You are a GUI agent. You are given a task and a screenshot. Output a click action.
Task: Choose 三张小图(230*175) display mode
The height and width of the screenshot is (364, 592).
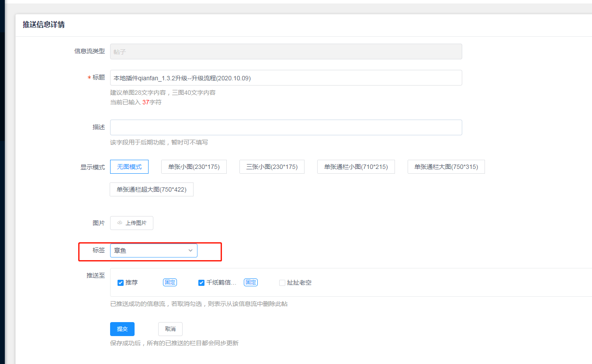pyautogui.click(x=272, y=167)
